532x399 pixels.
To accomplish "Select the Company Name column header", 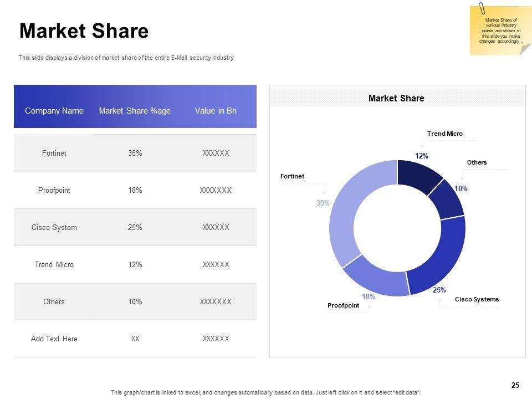I will pos(54,111).
